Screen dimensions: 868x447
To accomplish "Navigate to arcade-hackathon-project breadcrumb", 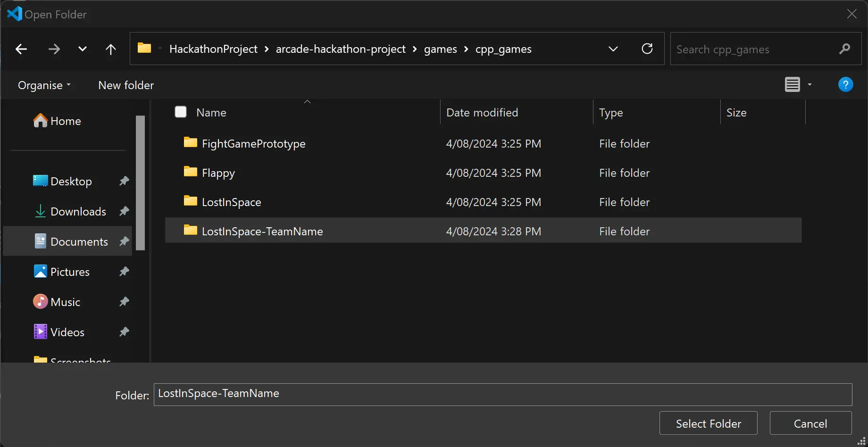I will [341, 49].
